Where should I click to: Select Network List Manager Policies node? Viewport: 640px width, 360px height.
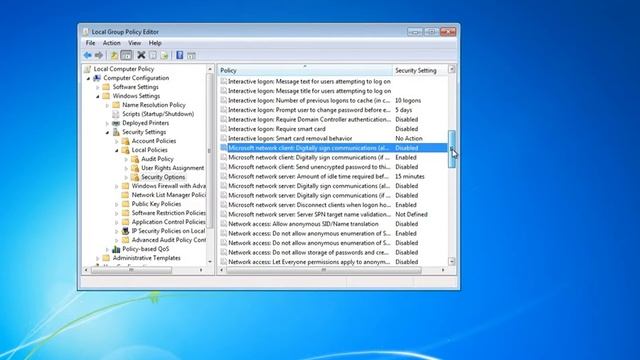tap(169, 195)
